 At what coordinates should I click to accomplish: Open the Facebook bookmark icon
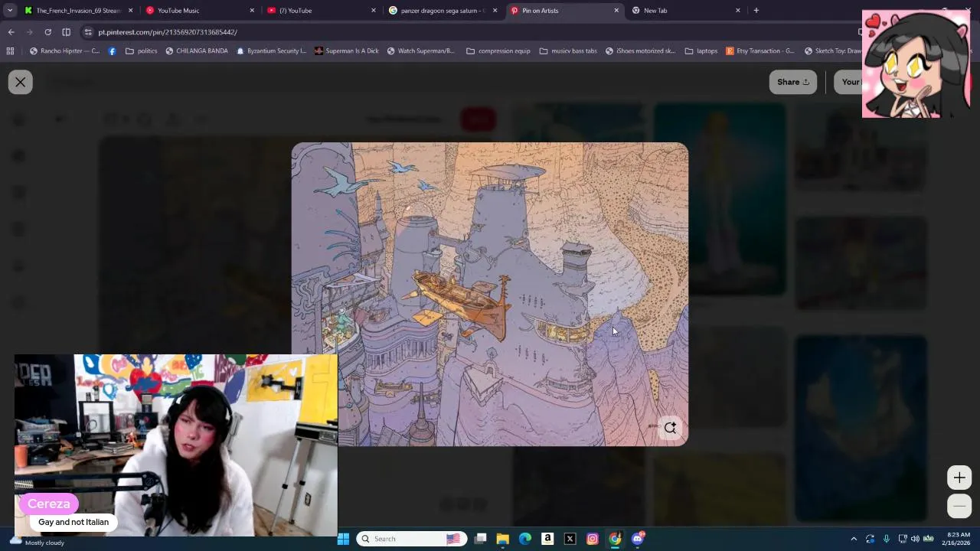click(113, 51)
